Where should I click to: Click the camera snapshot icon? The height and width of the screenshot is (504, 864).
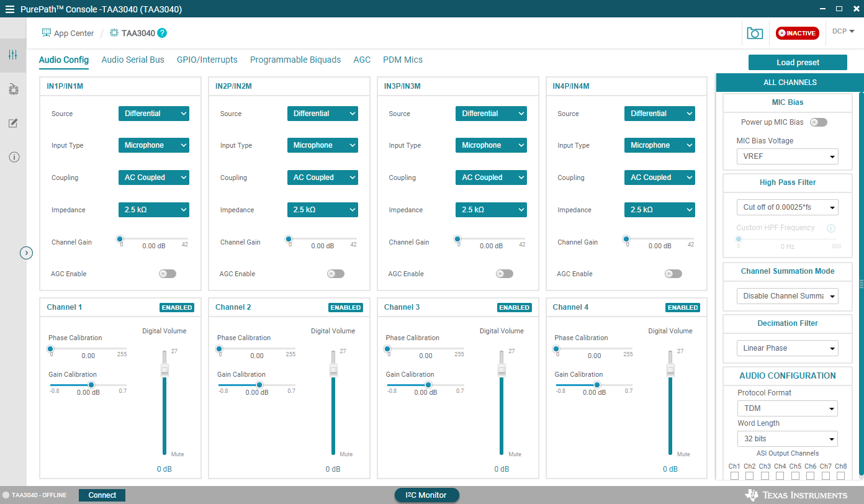pyautogui.click(x=755, y=34)
